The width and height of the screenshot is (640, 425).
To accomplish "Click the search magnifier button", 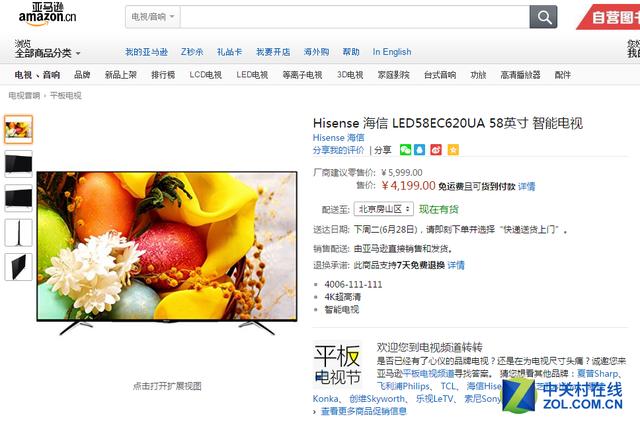I will [x=543, y=17].
